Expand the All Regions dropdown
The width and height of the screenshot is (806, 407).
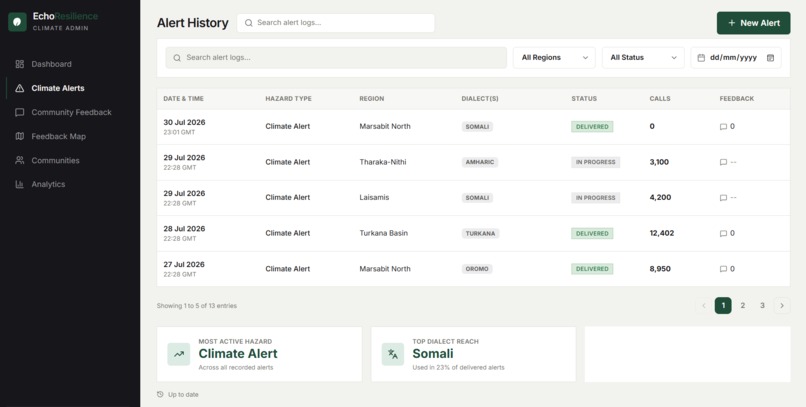[x=554, y=58]
